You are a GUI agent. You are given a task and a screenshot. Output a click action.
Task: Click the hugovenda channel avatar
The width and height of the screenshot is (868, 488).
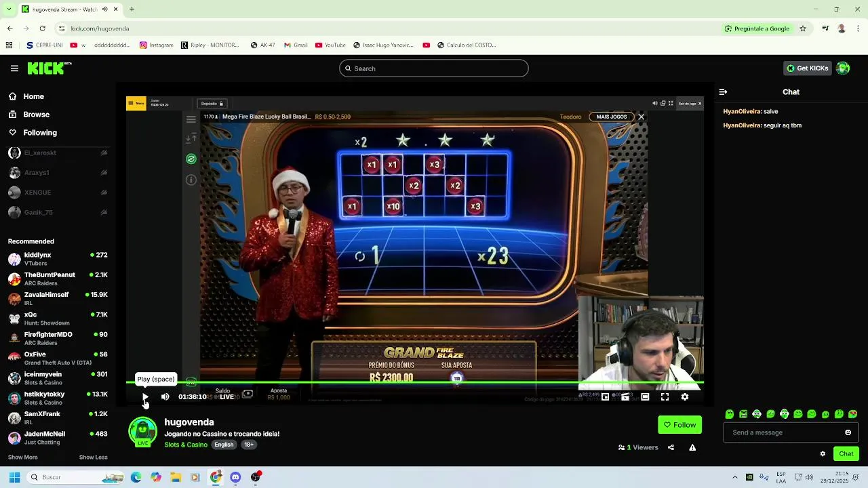click(142, 432)
